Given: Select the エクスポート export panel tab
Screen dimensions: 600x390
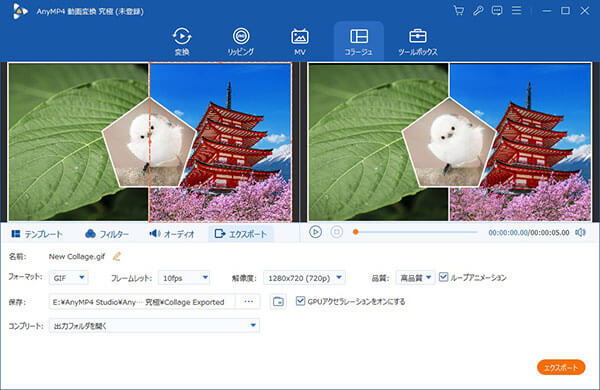Looking at the screenshot, I should point(241,234).
